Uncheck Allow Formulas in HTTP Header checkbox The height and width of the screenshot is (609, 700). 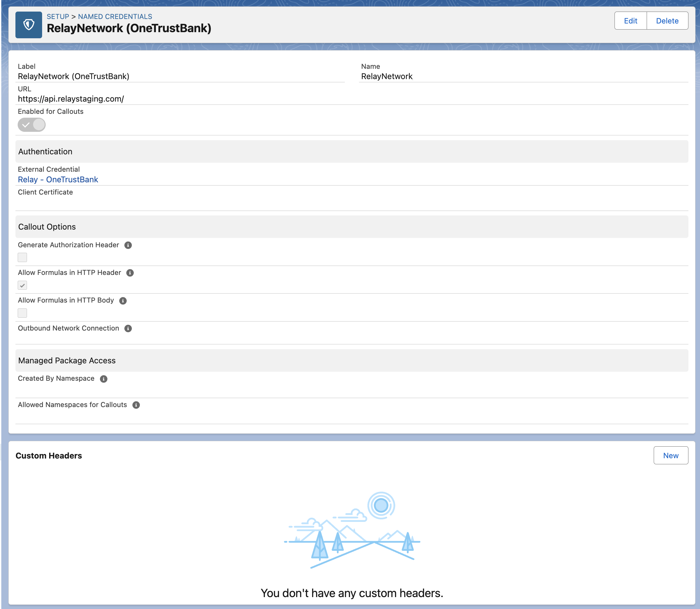(22, 285)
